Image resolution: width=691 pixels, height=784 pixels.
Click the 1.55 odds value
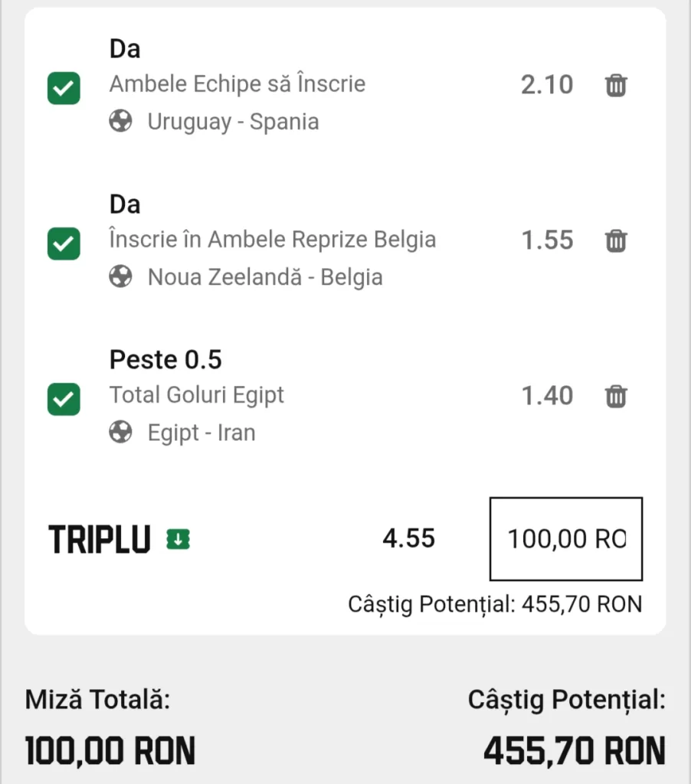(547, 240)
